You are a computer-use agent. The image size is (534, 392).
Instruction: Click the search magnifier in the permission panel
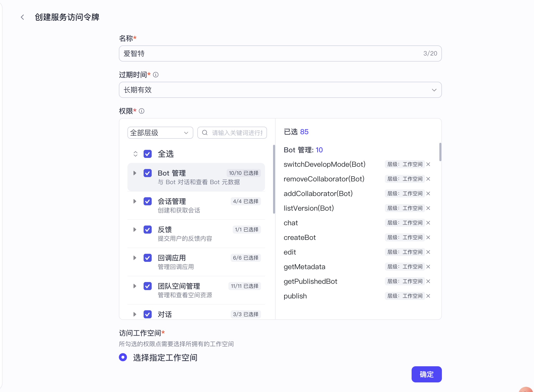coord(205,132)
